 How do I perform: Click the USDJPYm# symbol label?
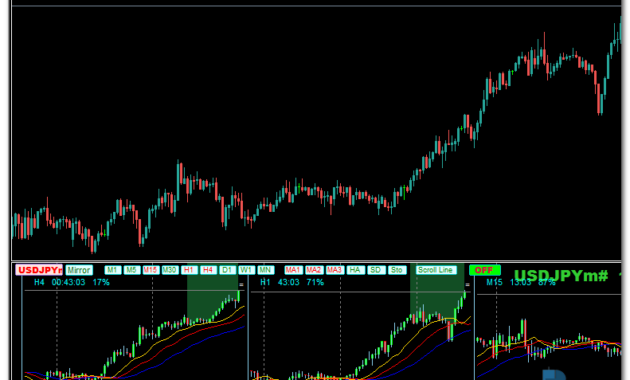click(x=561, y=276)
